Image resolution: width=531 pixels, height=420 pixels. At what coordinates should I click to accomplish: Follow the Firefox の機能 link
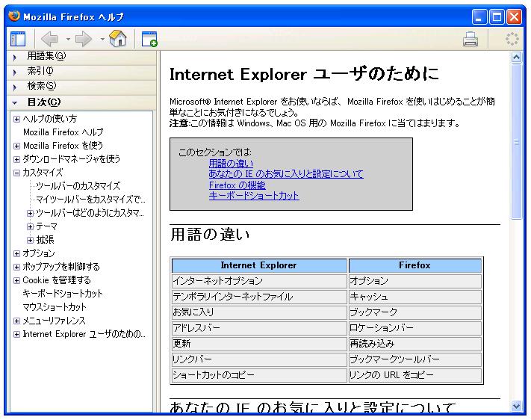point(237,185)
